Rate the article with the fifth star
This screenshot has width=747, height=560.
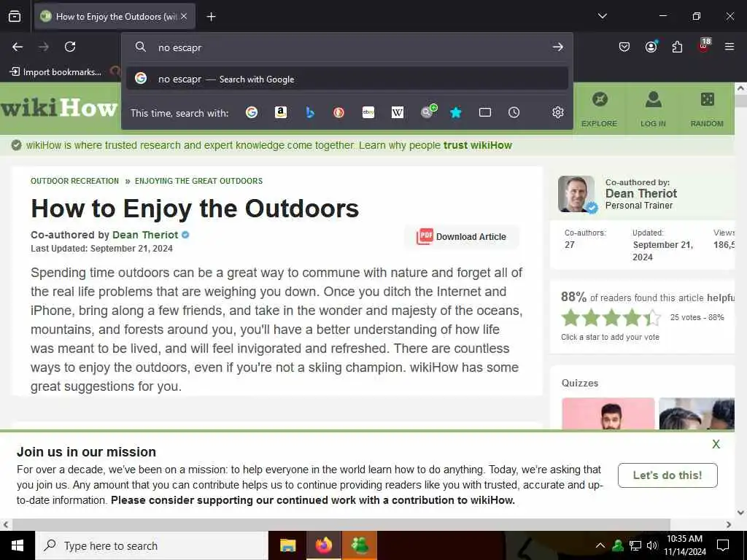click(x=653, y=317)
